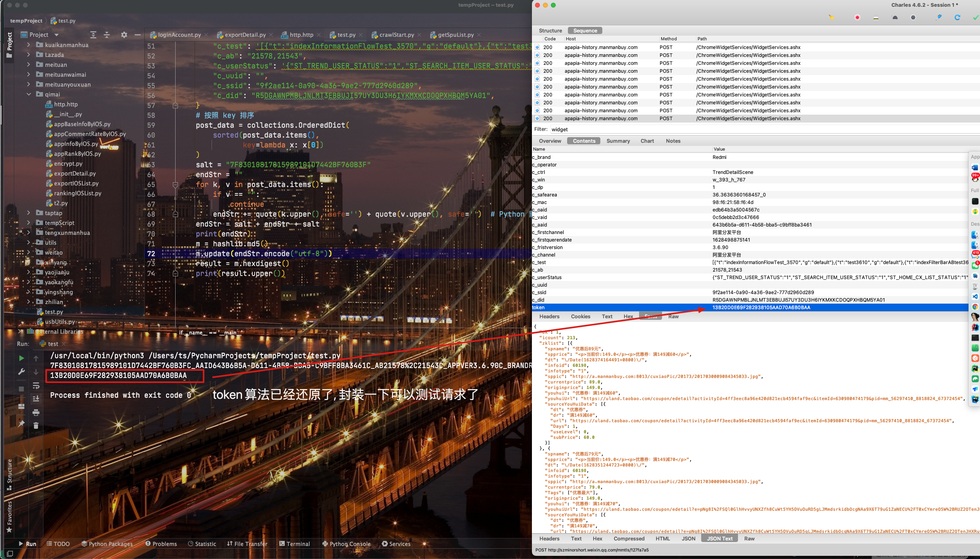Close the test.py editor tab
Viewport: 980px width, 559px height.
pos(361,35)
